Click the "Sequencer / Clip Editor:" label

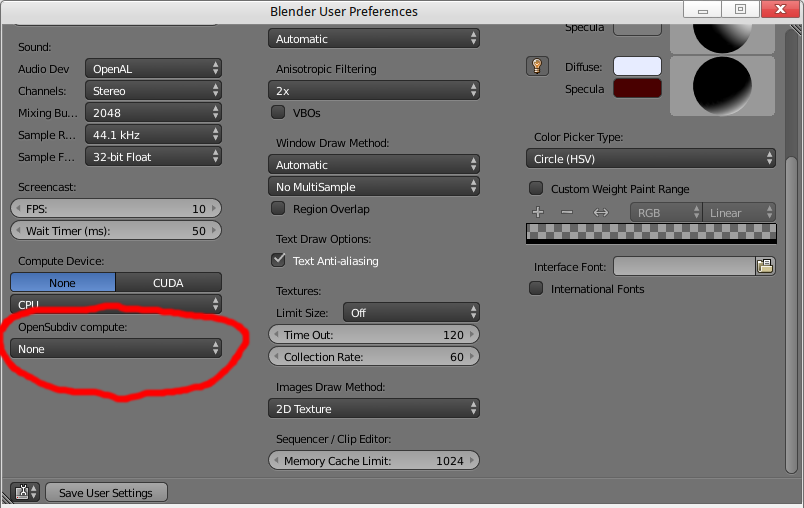click(333, 439)
